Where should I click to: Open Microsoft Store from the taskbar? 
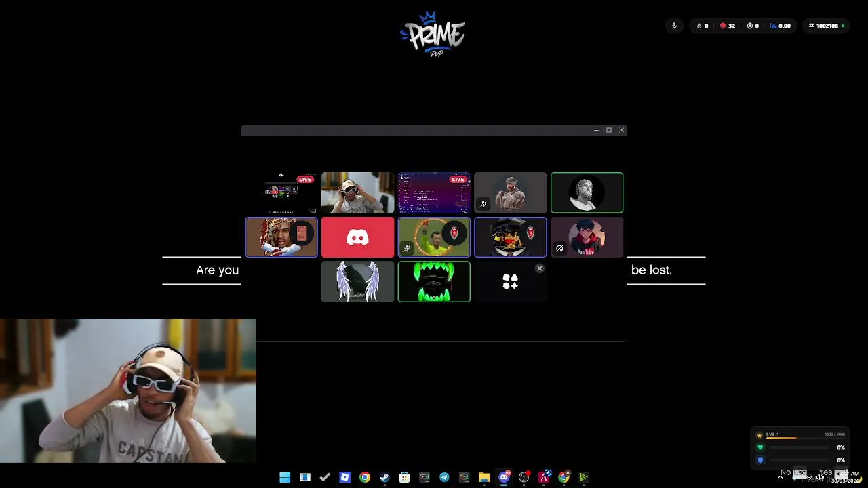pyautogui.click(x=404, y=477)
